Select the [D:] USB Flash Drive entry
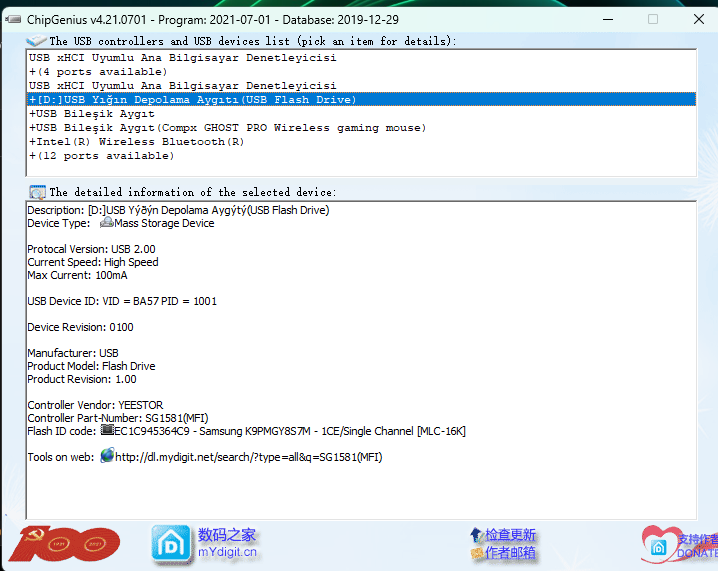The image size is (718, 571). (x=361, y=100)
